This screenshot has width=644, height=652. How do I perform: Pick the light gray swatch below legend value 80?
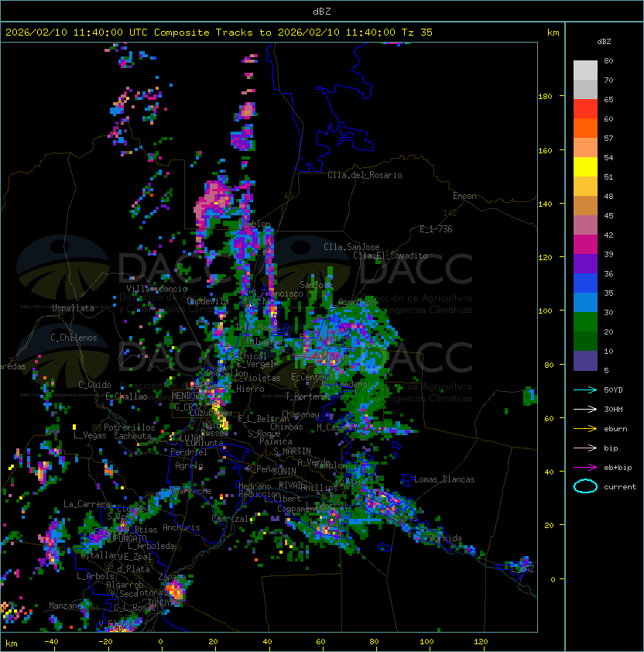[585, 70]
